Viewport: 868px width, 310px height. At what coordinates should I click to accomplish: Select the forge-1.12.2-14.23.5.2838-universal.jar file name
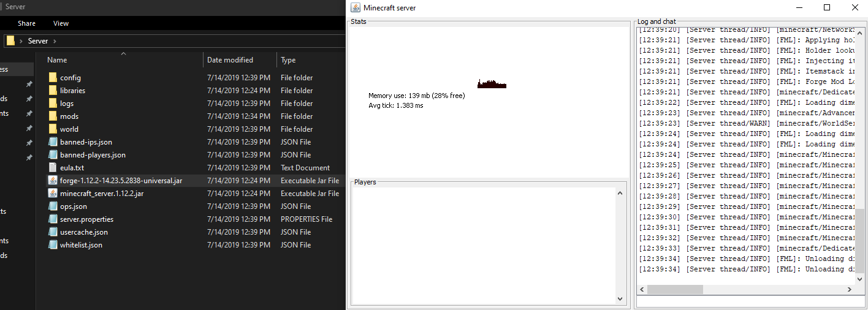click(x=121, y=181)
